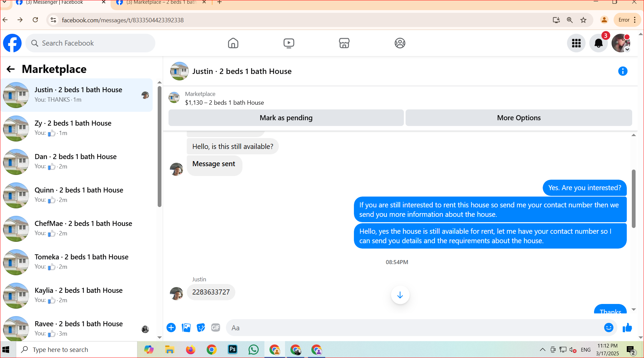The image size is (644, 358).
Task: Jump to latest message with down arrow
Action: point(400,295)
